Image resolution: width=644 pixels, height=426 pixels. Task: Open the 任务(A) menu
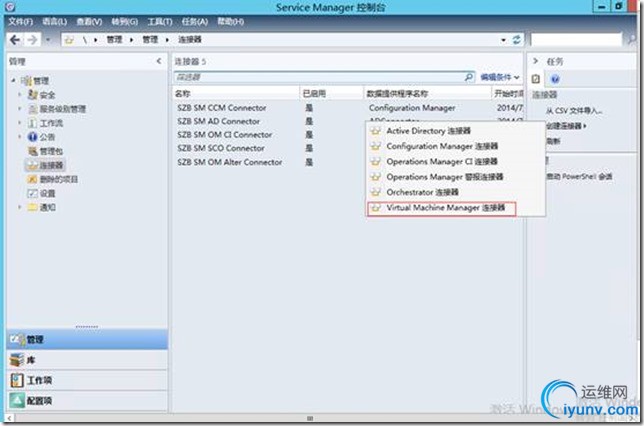pos(195,21)
